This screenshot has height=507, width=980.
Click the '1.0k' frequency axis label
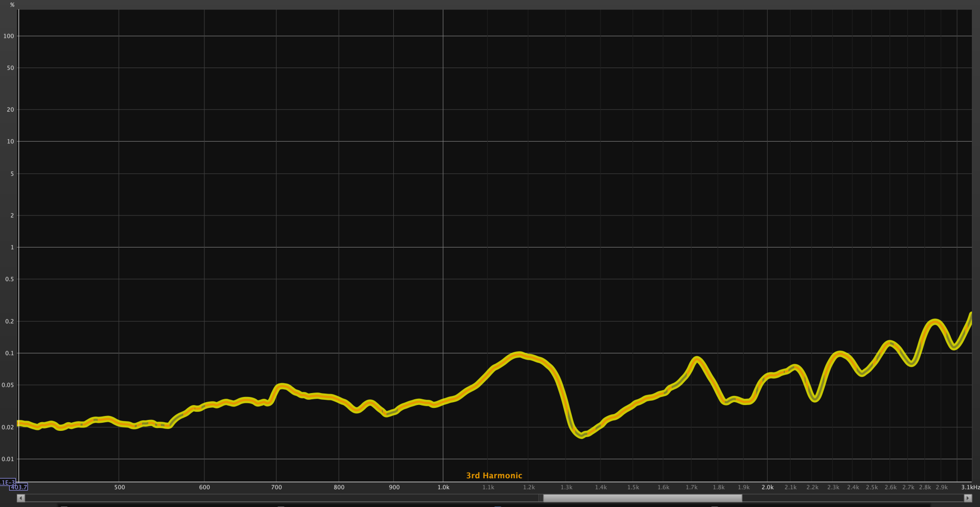coord(444,487)
